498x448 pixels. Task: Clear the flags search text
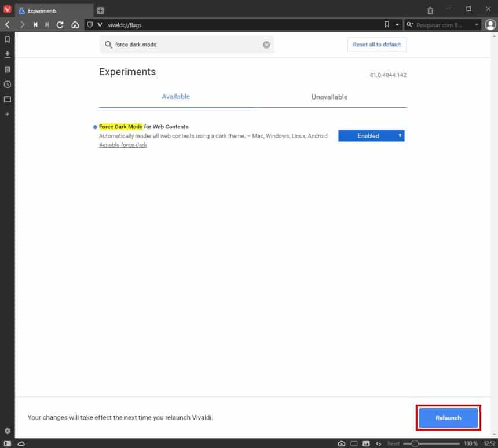(266, 45)
